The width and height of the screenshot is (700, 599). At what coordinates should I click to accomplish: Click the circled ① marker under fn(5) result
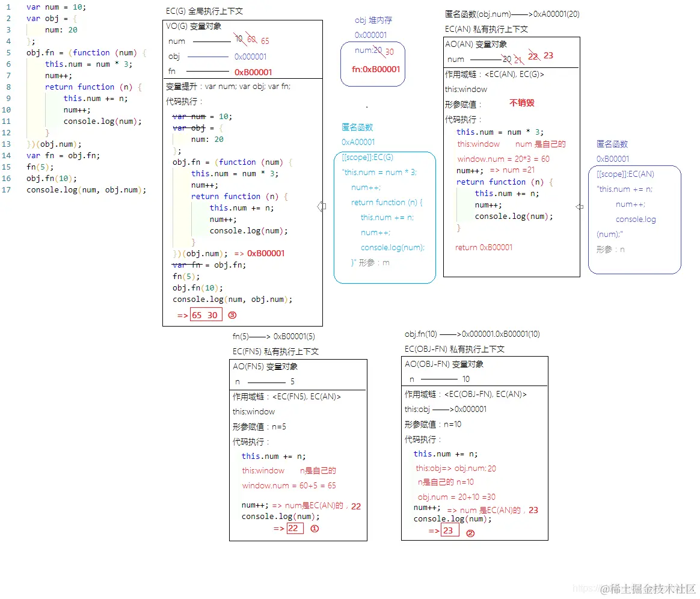[314, 529]
